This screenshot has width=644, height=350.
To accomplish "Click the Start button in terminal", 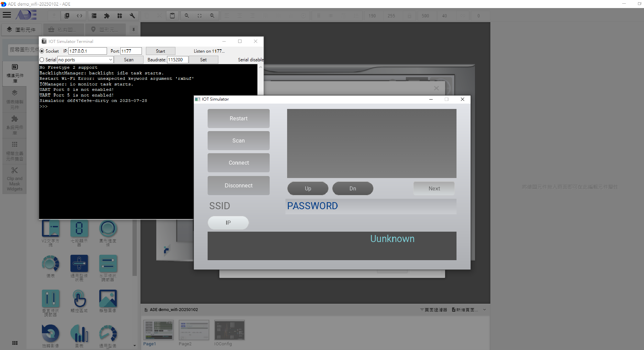I will (x=160, y=51).
